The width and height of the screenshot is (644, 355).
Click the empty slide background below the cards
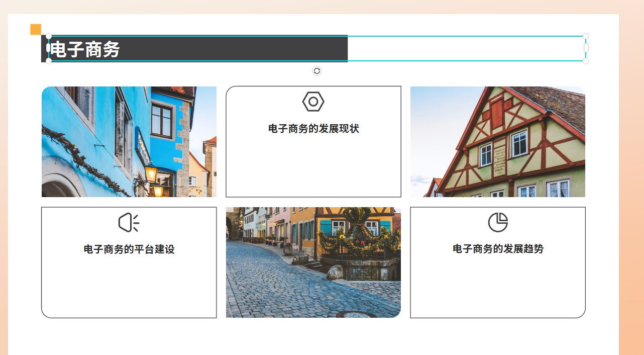(x=313, y=337)
